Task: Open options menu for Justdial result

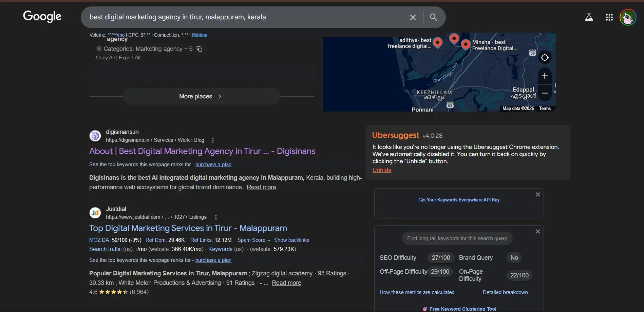Action: point(216,217)
